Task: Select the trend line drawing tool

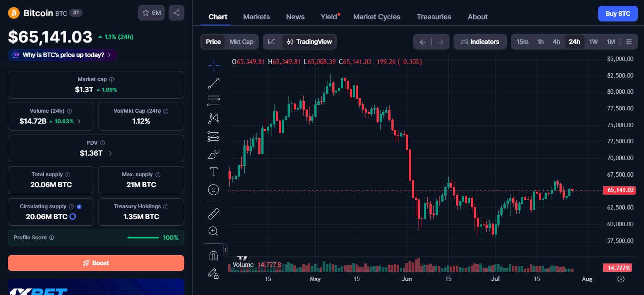Action: pos(214,83)
